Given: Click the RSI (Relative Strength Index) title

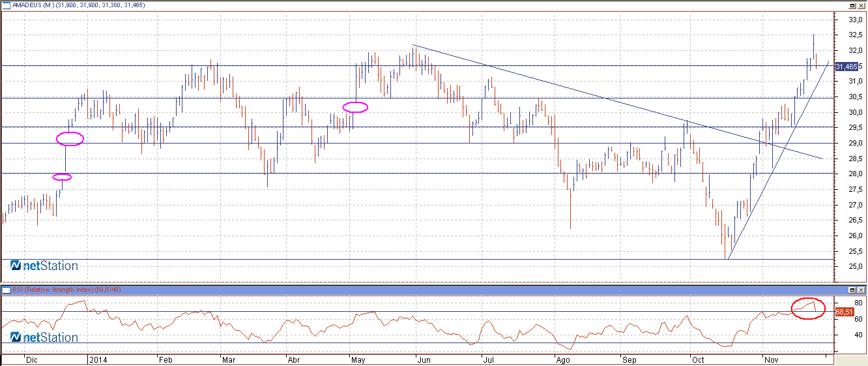Looking at the screenshot, I should point(53,289).
